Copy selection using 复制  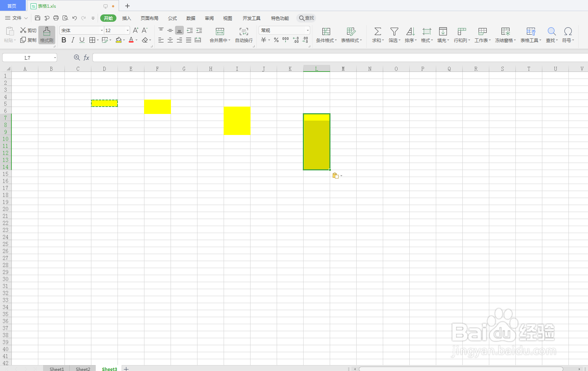(28, 40)
